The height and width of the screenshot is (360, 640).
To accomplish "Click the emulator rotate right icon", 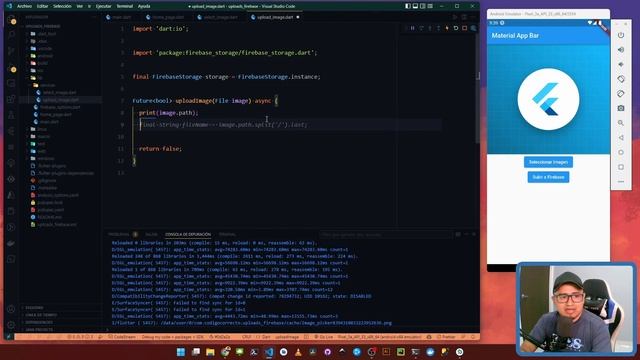I will (621, 93).
